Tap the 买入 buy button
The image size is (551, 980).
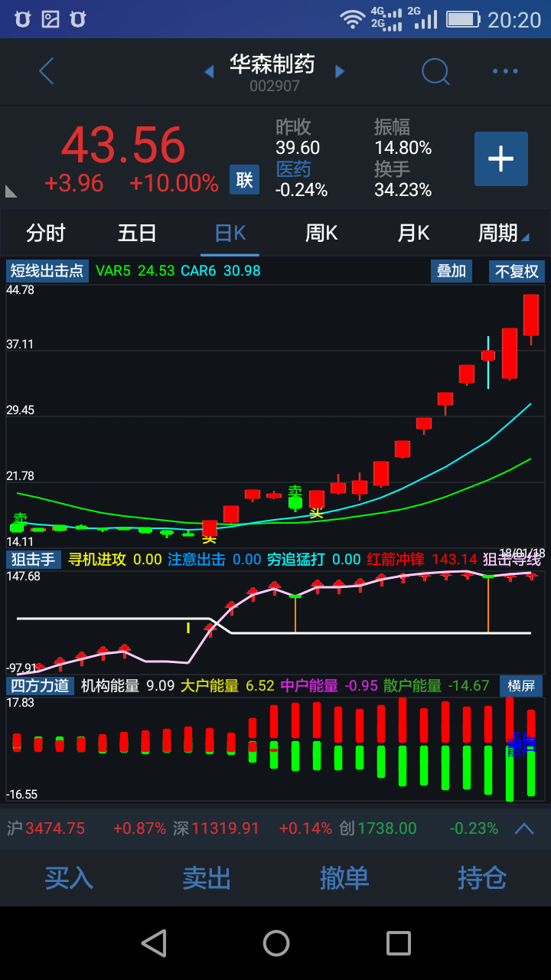69,878
